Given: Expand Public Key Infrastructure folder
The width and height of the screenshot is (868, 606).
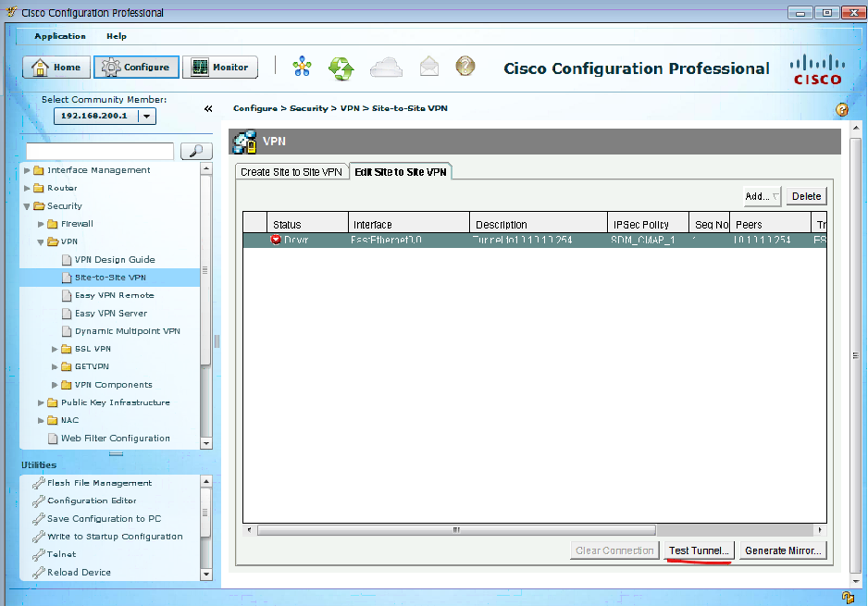Looking at the screenshot, I should pyautogui.click(x=41, y=402).
